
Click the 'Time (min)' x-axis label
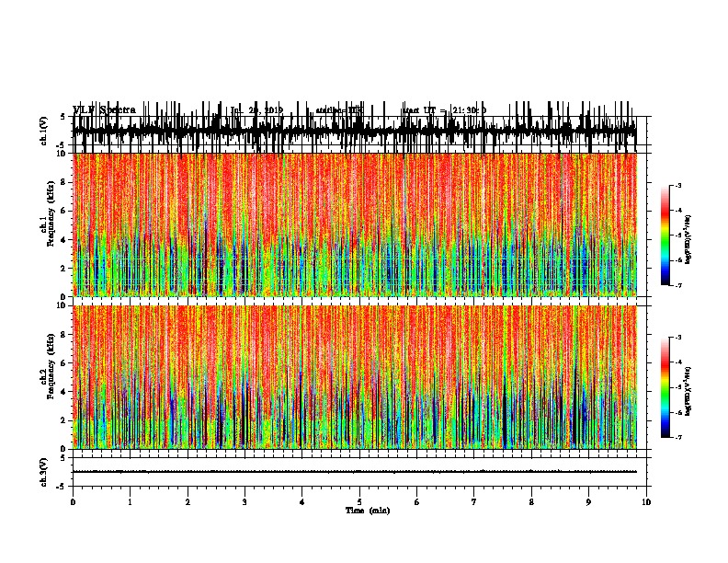[x=368, y=511]
